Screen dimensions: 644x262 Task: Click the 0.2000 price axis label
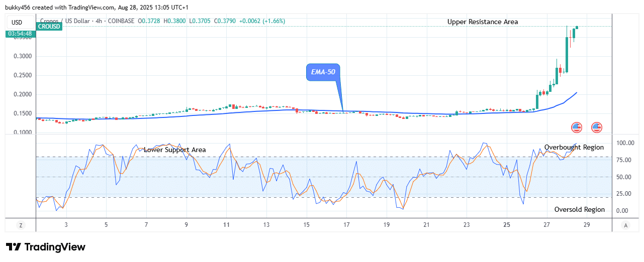[x=24, y=94]
